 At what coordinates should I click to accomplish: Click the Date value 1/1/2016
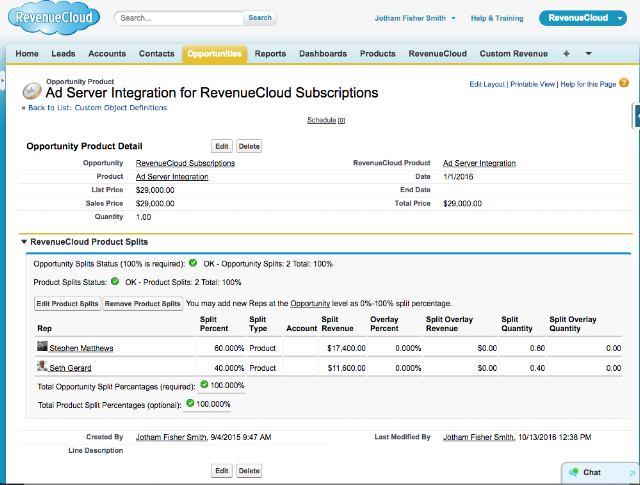458,177
